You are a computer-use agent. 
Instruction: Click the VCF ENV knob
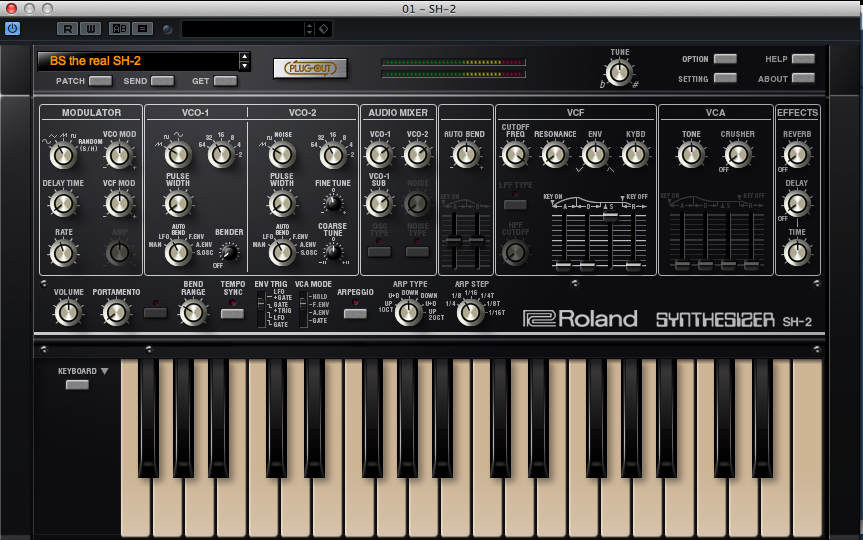pyautogui.click(x=595, y=156)
